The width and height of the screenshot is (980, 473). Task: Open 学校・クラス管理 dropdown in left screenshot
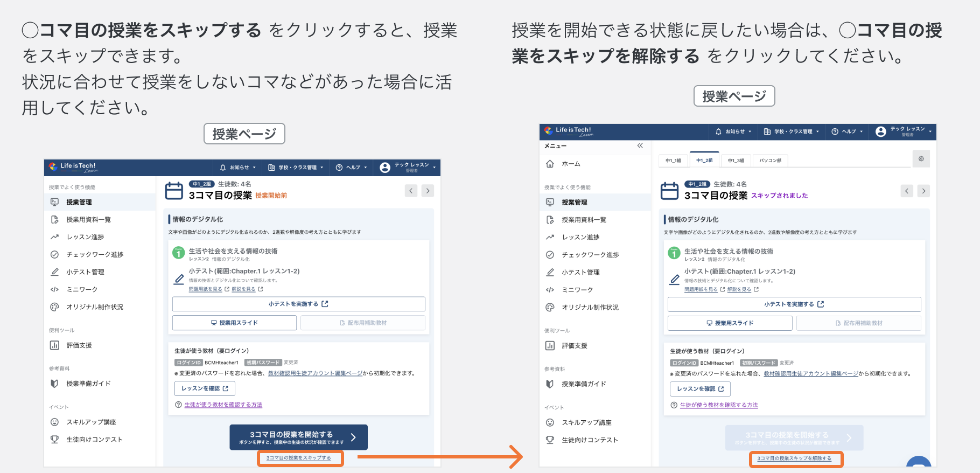tap(296, 168)
